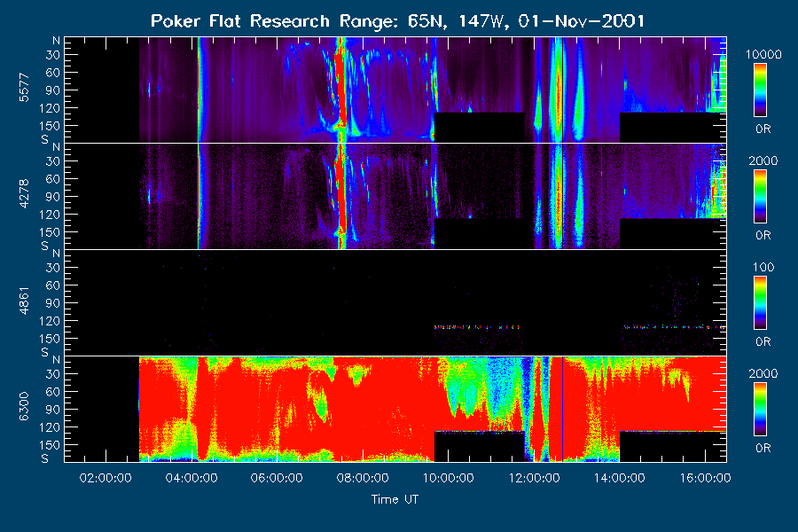The width and height of the screenshot is (798, 532).
Task: Click the S label at the 6300 panel bottom
Action: pos(45,458)
